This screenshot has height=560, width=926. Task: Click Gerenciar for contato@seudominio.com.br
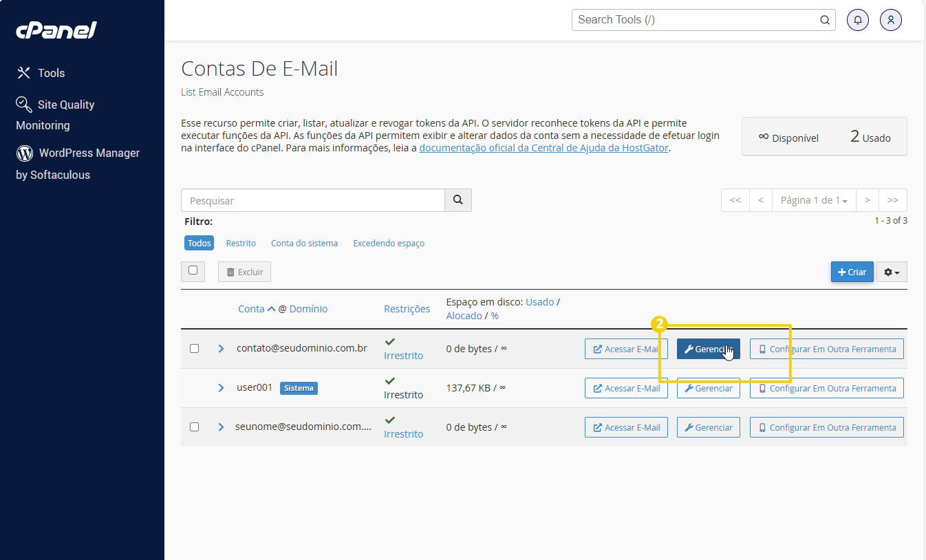(708, 349)
